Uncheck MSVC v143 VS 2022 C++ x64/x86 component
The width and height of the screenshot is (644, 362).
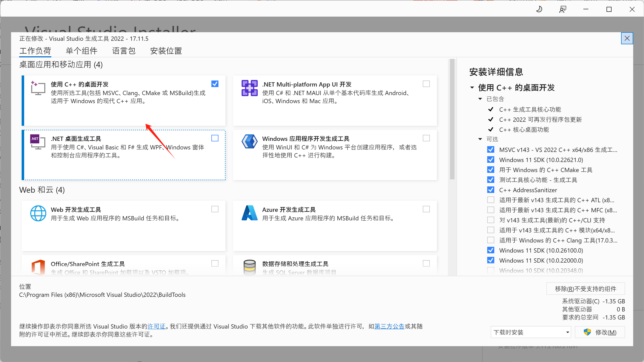pyautogui.click(x=491, y=150)
